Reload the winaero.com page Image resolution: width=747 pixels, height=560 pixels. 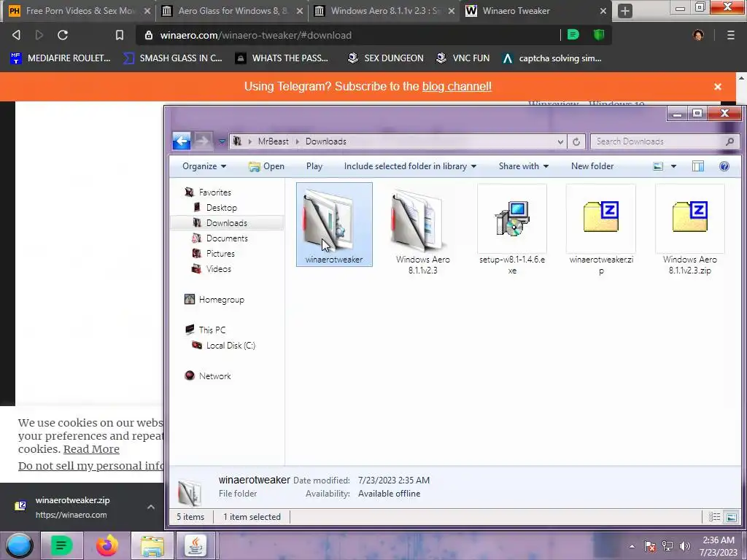pyautogui.click(x=63, y=35)
